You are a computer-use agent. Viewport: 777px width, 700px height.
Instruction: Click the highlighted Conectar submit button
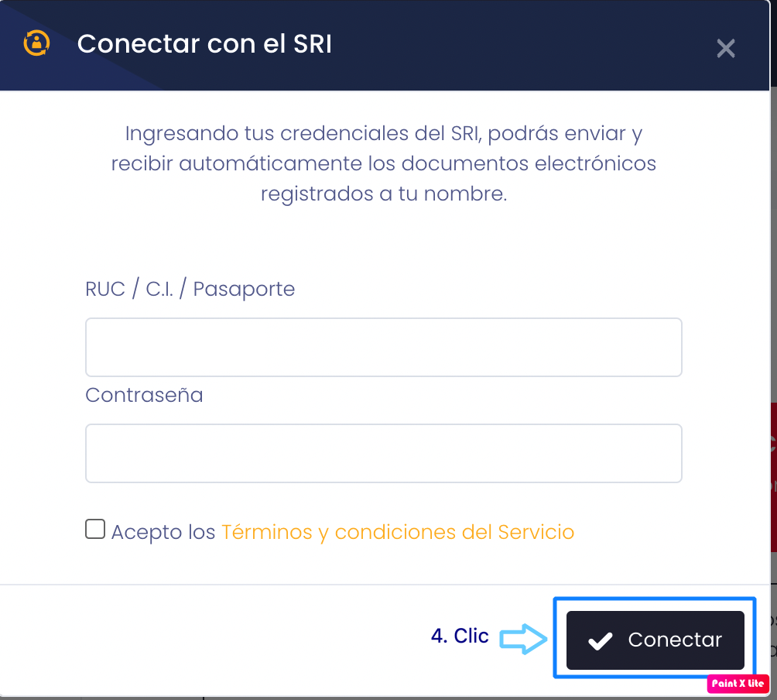point(654,640)
